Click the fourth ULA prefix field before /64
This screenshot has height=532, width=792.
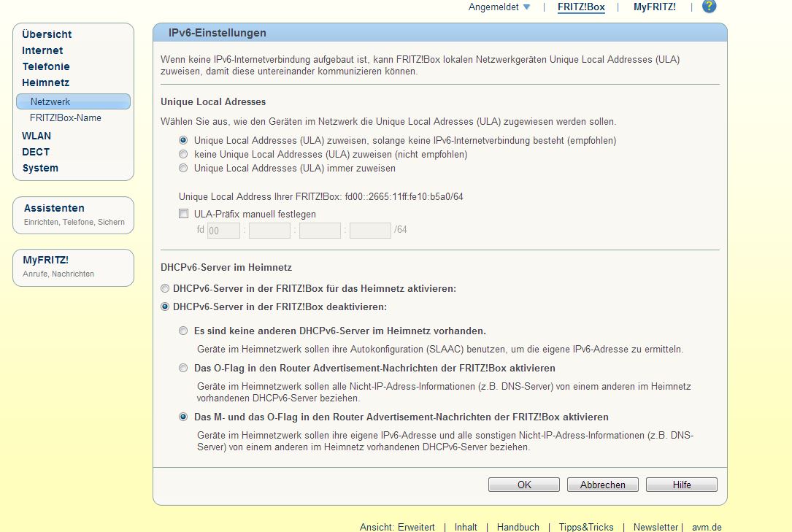click(370, 230)
